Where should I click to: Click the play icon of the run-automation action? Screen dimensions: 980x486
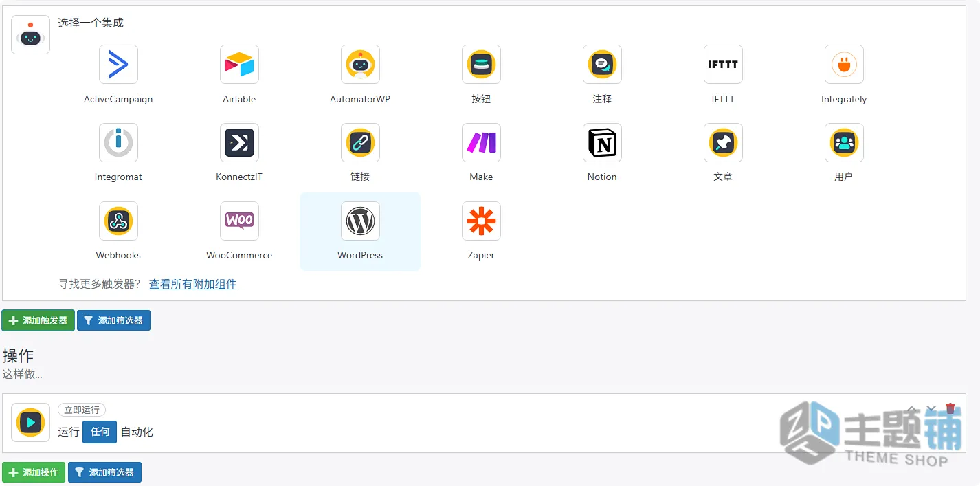pyautogui.click(x=30, y=422)
